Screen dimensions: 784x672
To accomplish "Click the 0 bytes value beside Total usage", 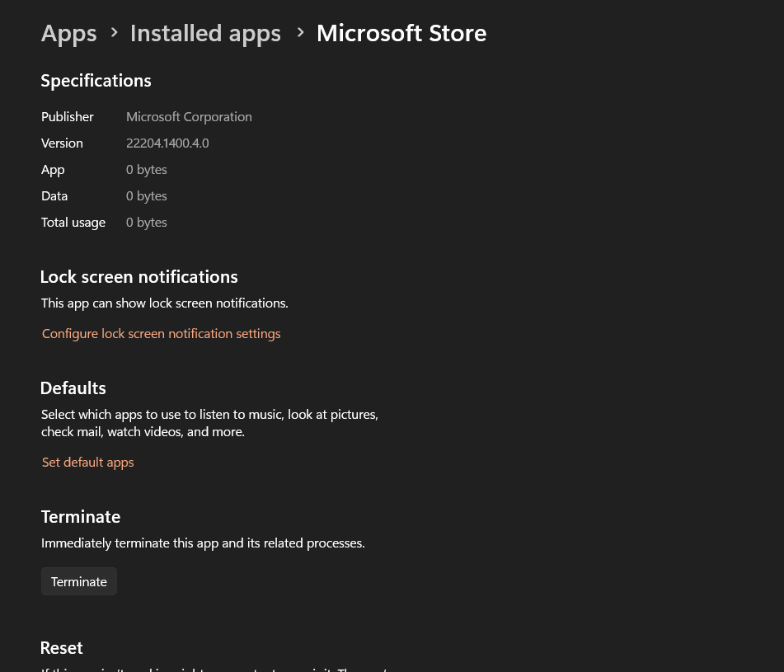I will 147,222.
